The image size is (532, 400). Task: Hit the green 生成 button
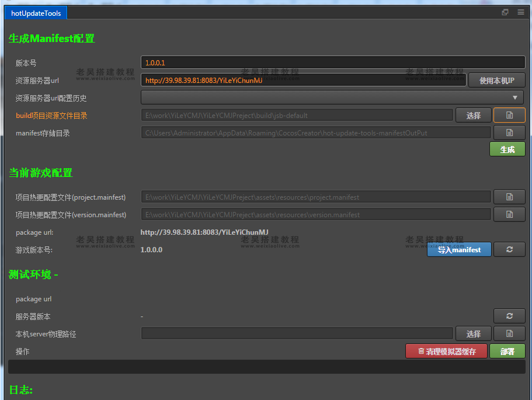point(507,149)
